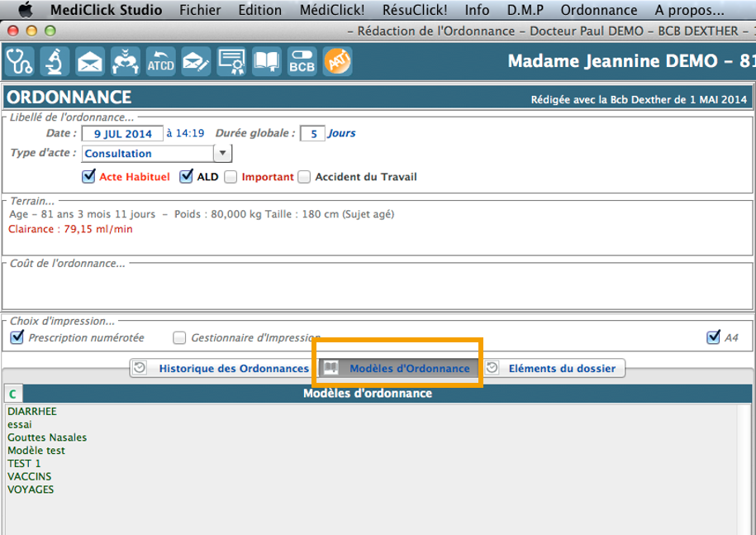Uncheck the ALD checkbox
756x535 pixels.
(186, 177)
